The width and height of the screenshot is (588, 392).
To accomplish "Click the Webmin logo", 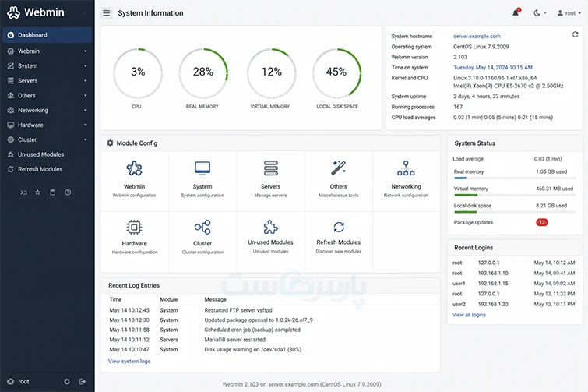I will tap(36, 12).
